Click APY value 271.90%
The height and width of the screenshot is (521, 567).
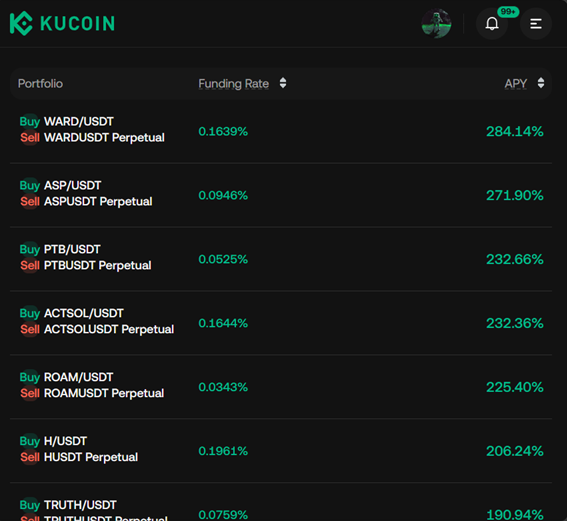pyautogui.click(x=515, y=195)
